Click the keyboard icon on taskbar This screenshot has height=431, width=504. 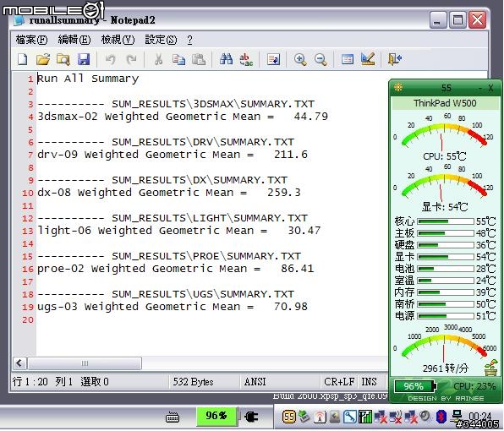[x=173, y=417]
